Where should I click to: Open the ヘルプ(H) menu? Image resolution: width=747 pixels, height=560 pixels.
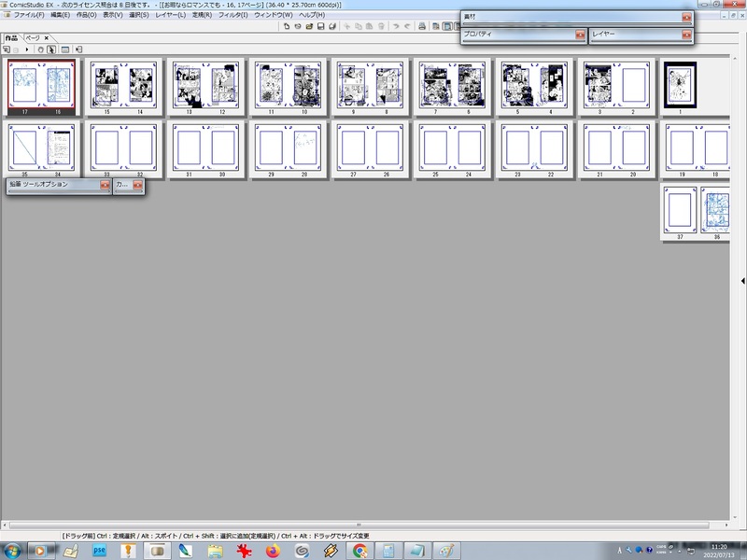(x=312, y=15)
